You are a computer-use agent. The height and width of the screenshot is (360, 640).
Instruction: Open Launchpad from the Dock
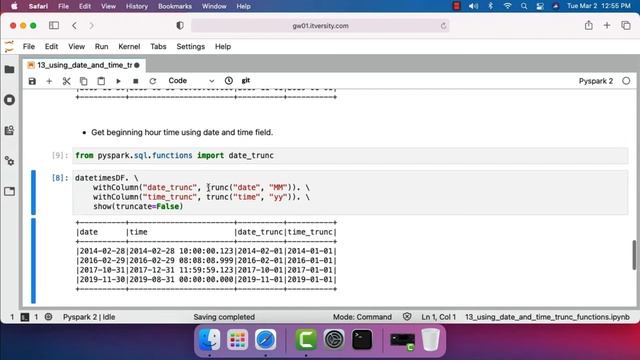pos(237,340)
